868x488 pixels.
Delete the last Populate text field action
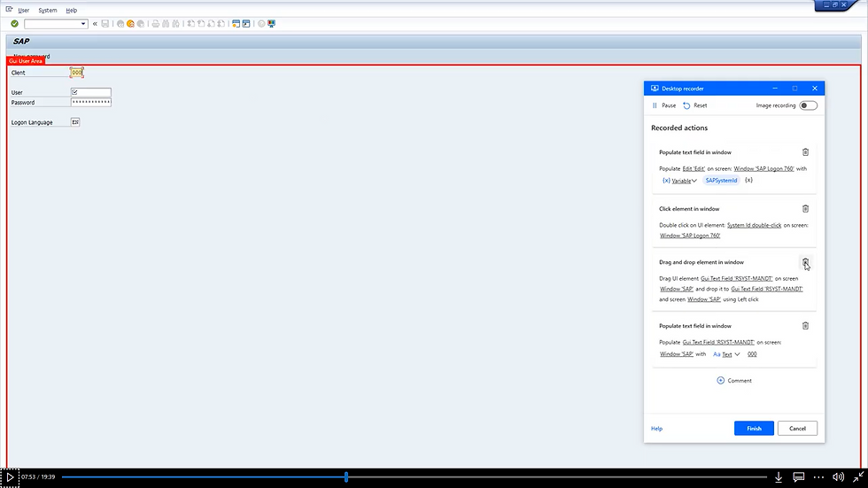click(x=805, y=326)
